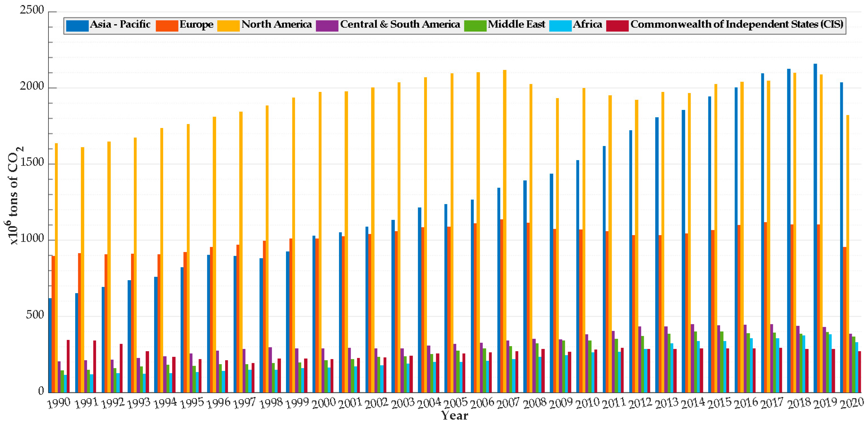Click the 2005 x-axis year label
The image size is (868, 423).
[455, 403]
